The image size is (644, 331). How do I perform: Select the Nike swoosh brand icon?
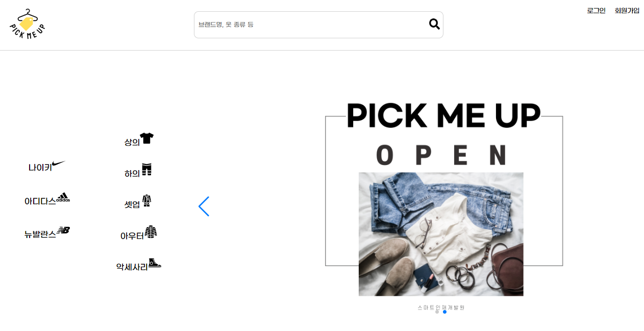(x=59, y=164)
